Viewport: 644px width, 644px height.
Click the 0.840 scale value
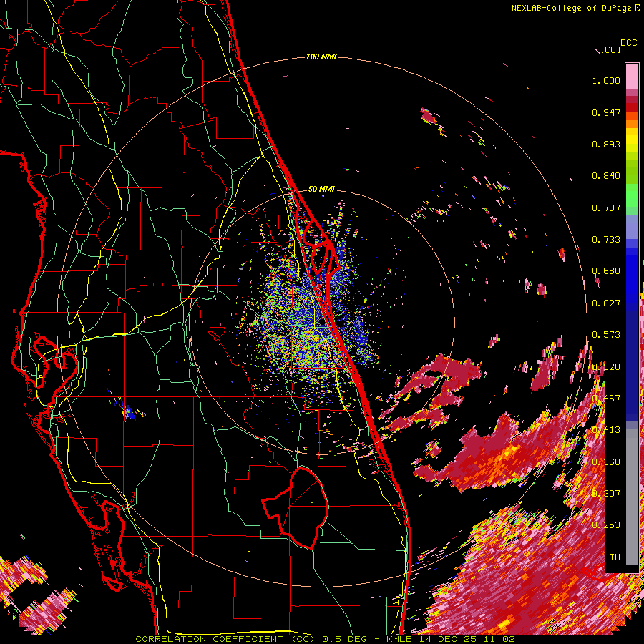pos(606,176)
